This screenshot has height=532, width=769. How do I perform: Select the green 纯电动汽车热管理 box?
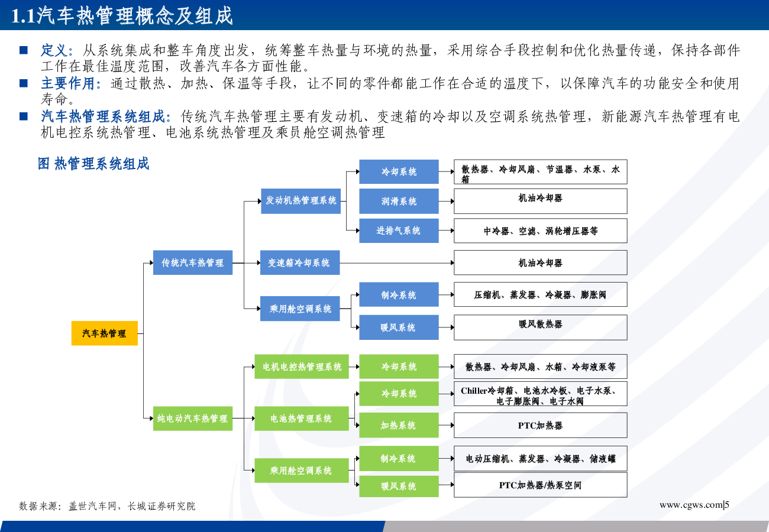pos(193,419)
